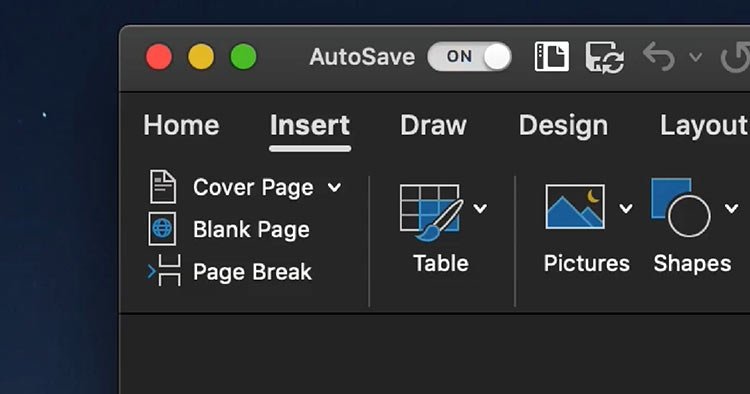Toggle the AutoSave switch off
This screenshot has height=394, width=750.
point(469,56)
